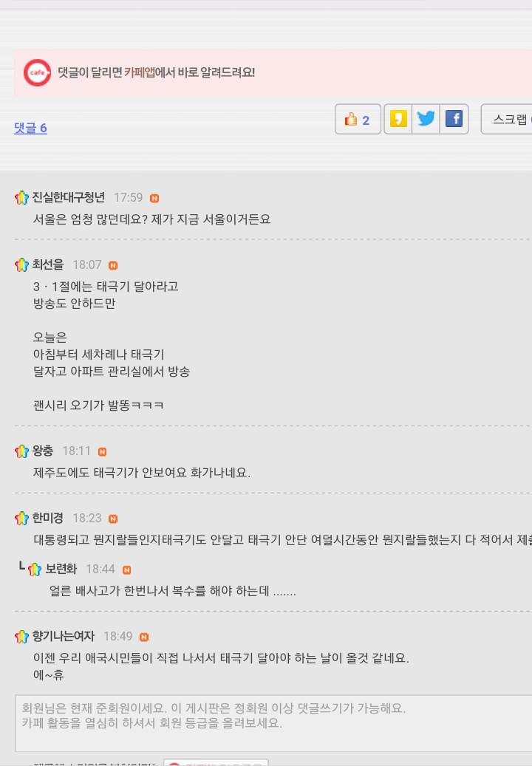Click new badge next to 18:49 timestamp

point(144,637)
